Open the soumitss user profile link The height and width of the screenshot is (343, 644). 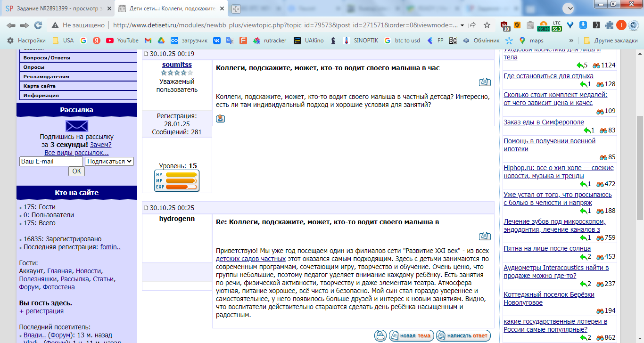point(177,65)
